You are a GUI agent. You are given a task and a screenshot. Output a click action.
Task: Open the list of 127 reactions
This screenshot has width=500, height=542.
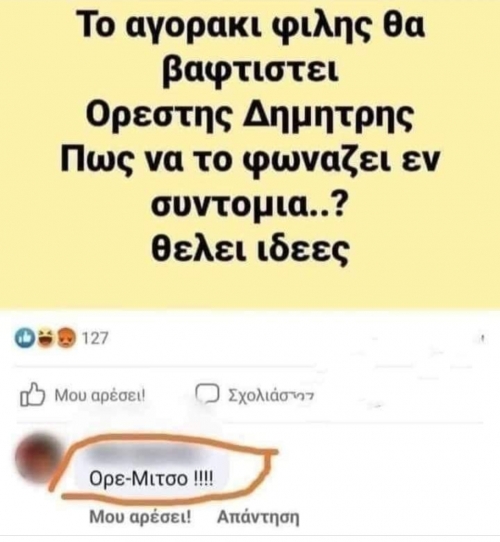[x=95, y=338]
